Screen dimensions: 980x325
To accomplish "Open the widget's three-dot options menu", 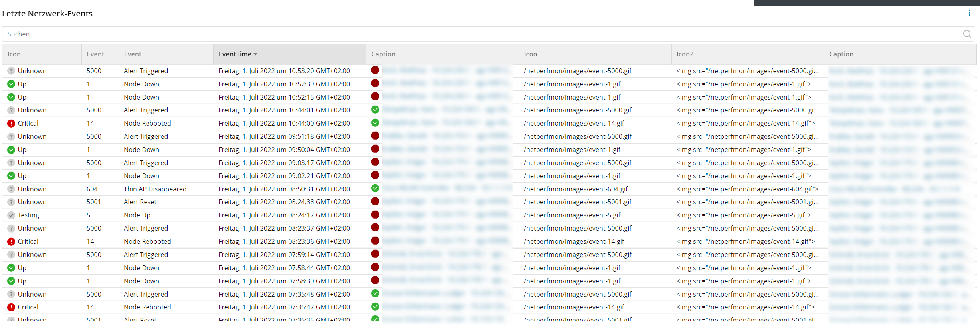I will 969,13.
